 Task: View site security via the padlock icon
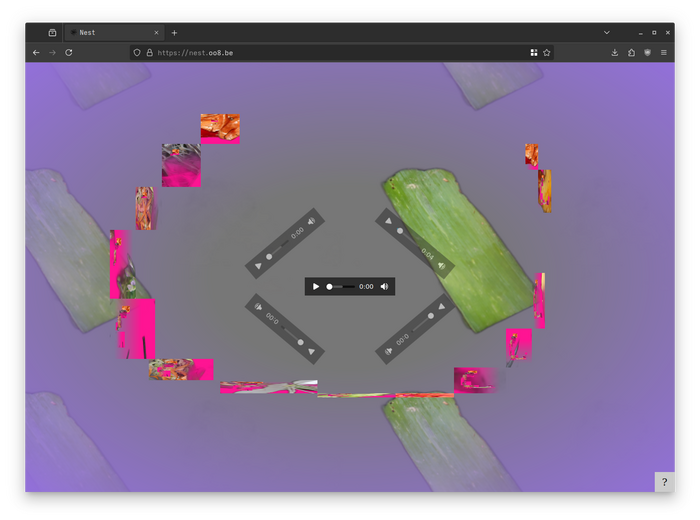[150, 53]
